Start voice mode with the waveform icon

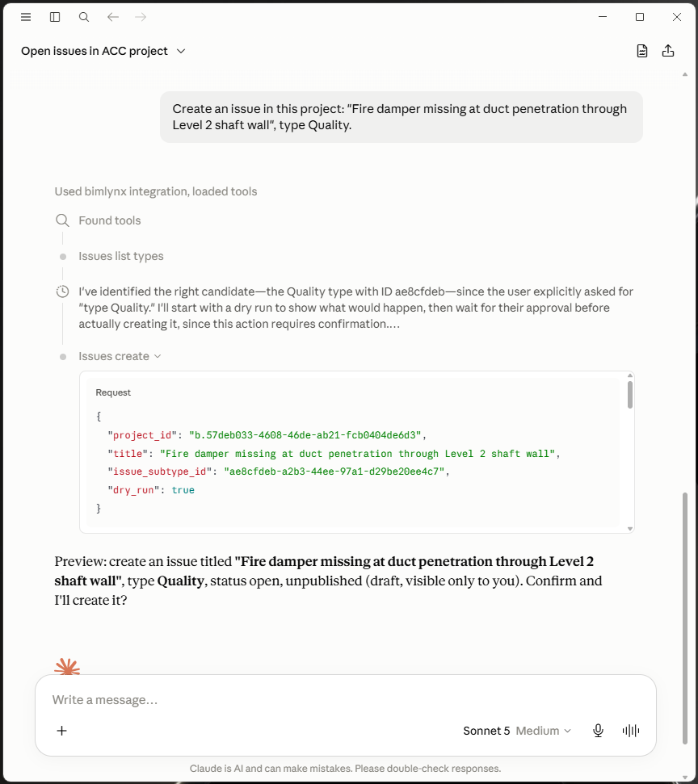631,731
